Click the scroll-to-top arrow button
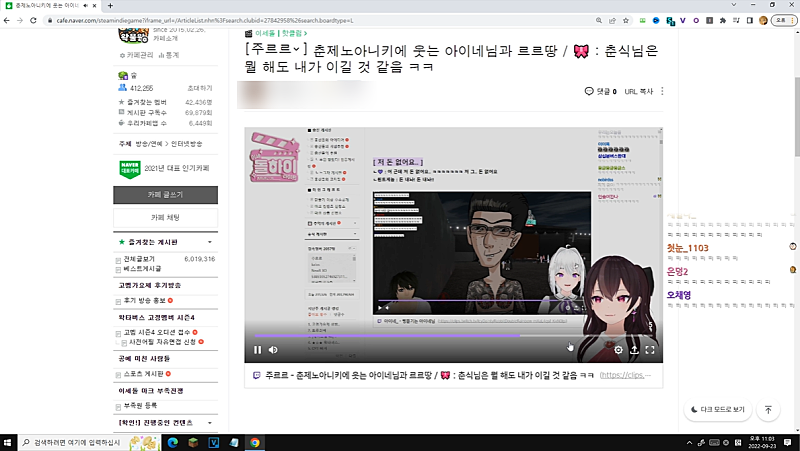This screenshot has width=800, height=451. [768, 410]
